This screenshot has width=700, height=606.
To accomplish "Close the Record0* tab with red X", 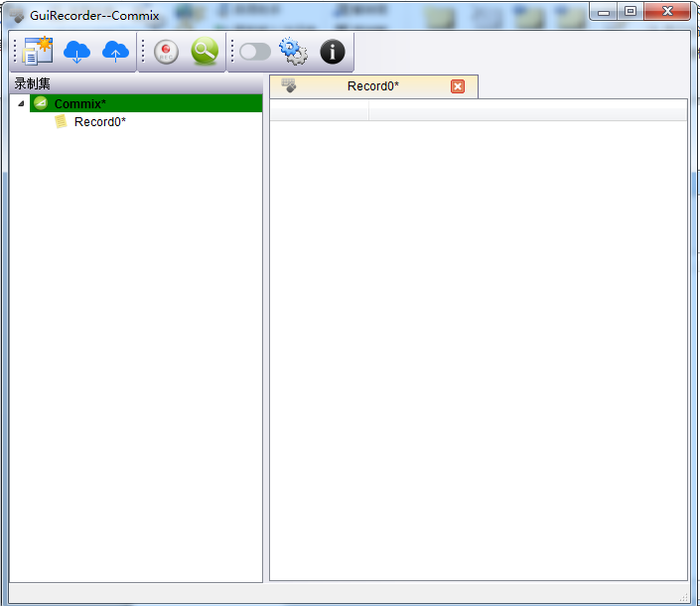I will pyautogui.click(x=458, y=86).
